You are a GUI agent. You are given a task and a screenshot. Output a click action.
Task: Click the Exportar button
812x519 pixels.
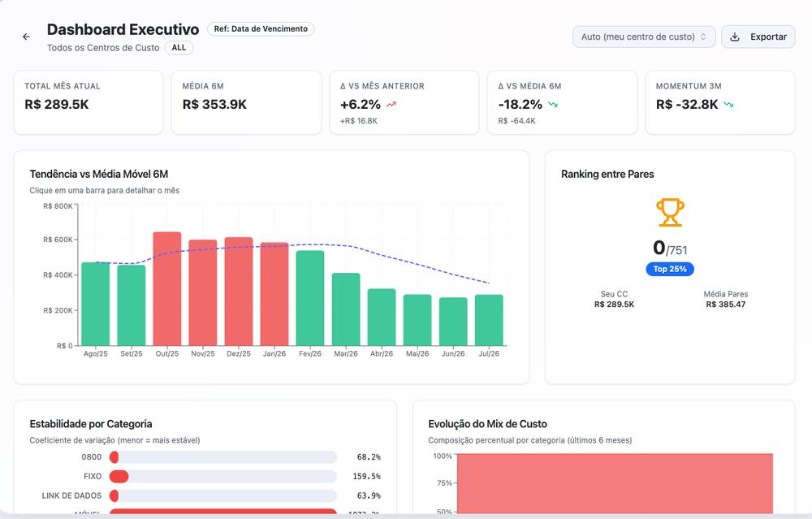click(x=758, y=37)
